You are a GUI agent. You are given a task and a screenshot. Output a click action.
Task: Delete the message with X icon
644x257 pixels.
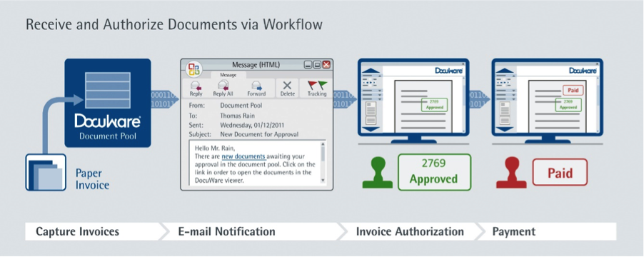[x=288, y=86]
